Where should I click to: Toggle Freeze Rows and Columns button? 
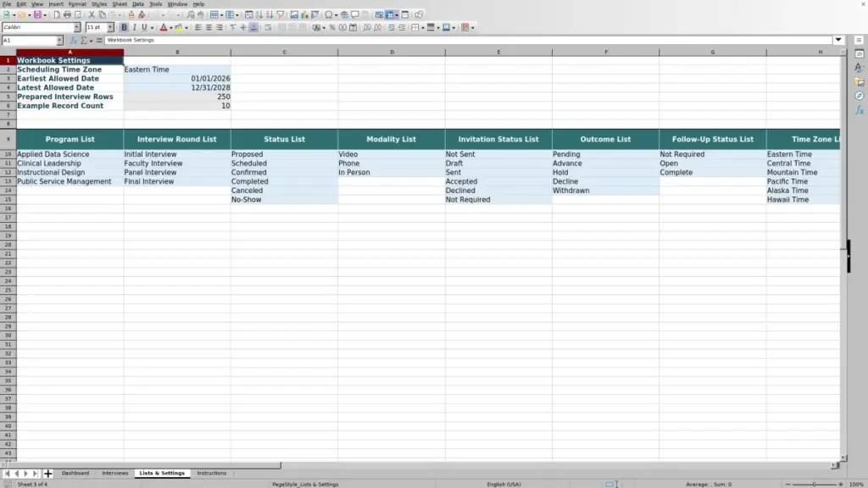pos(390,15)
